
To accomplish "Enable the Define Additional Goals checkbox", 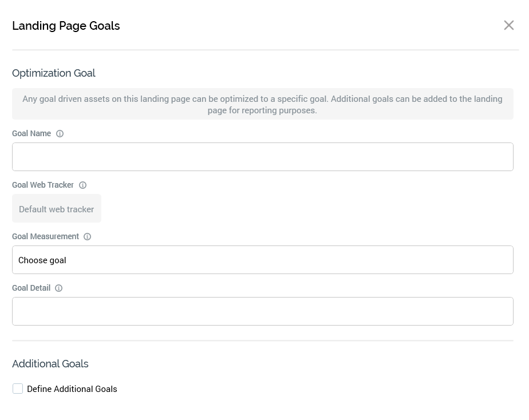I will click(x=18, y=389).
